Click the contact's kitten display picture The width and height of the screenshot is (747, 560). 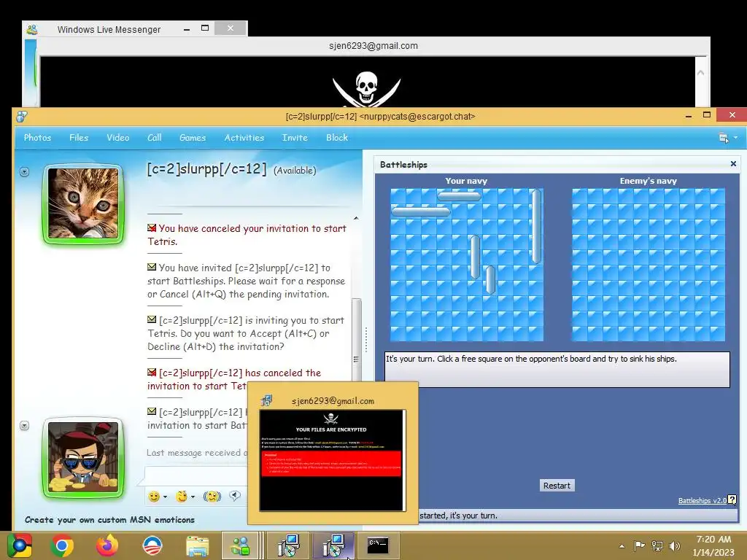(83, 203)
